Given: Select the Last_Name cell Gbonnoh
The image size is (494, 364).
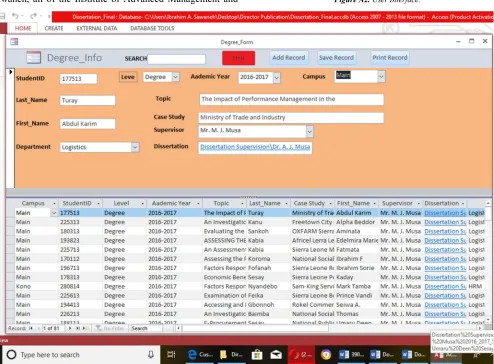Looking at the screenshot, I should pyautogui.click(x=269, y=305).
